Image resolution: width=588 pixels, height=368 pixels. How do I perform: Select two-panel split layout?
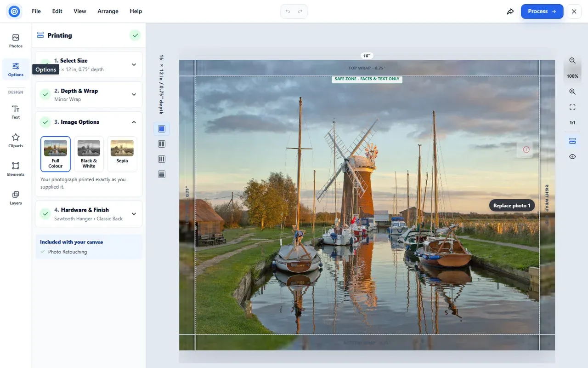(162, 144)
